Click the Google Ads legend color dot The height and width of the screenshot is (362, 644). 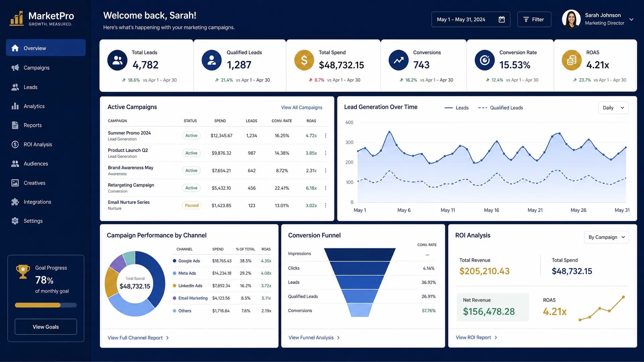174,261
